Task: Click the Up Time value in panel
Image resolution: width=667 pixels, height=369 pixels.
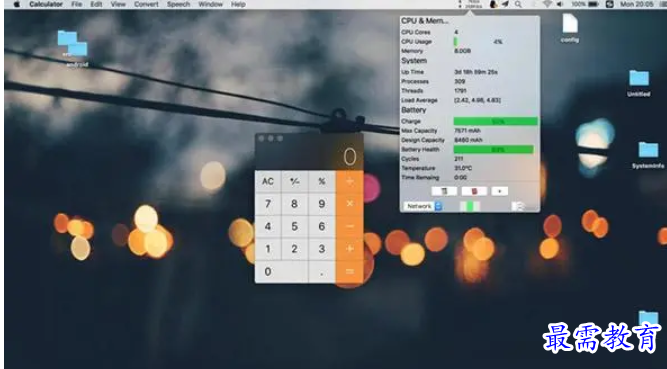Action: 476,72
